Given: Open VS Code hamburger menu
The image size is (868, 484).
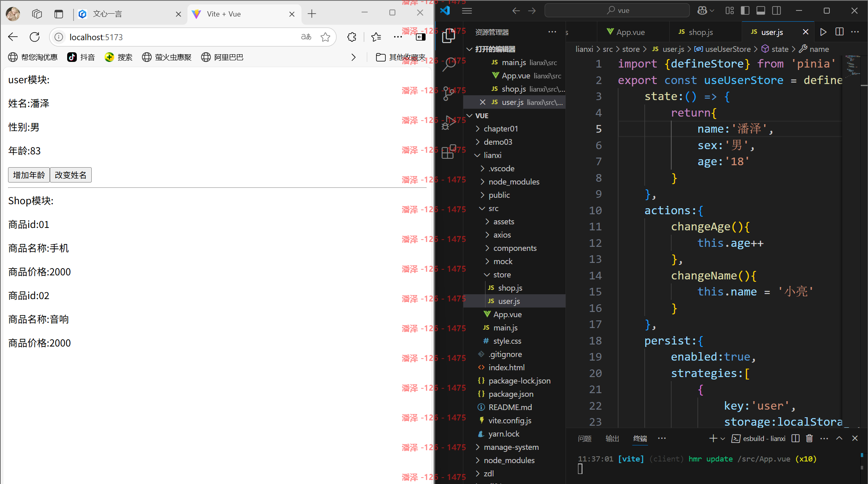Looking at the screenshot, I should coord(467,11).
